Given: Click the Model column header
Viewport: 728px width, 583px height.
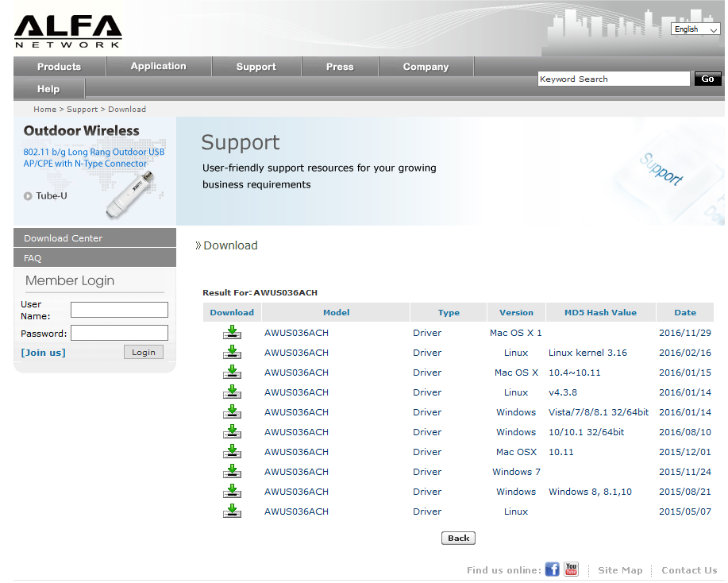Looking at the screenshot, I should [x=336, y=313].
